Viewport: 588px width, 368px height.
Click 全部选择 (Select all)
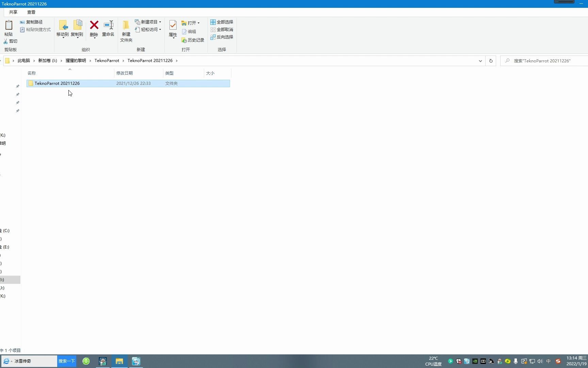[222, 22]
